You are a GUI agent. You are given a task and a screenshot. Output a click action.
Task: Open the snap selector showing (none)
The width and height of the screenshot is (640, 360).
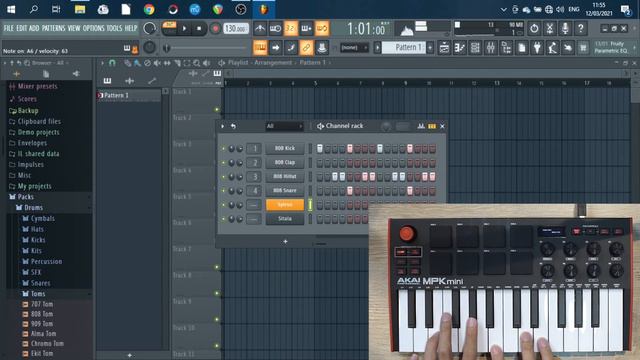354,48
